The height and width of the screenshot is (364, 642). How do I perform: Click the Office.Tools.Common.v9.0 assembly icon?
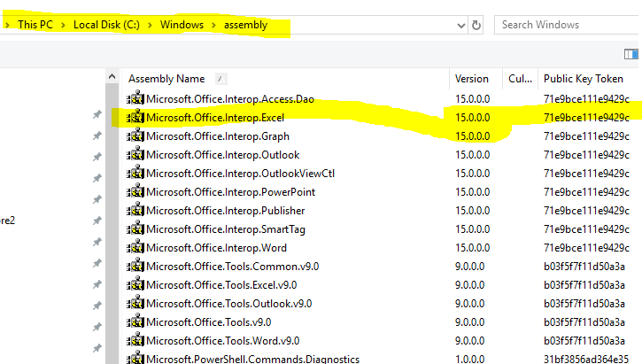point(135,267)
